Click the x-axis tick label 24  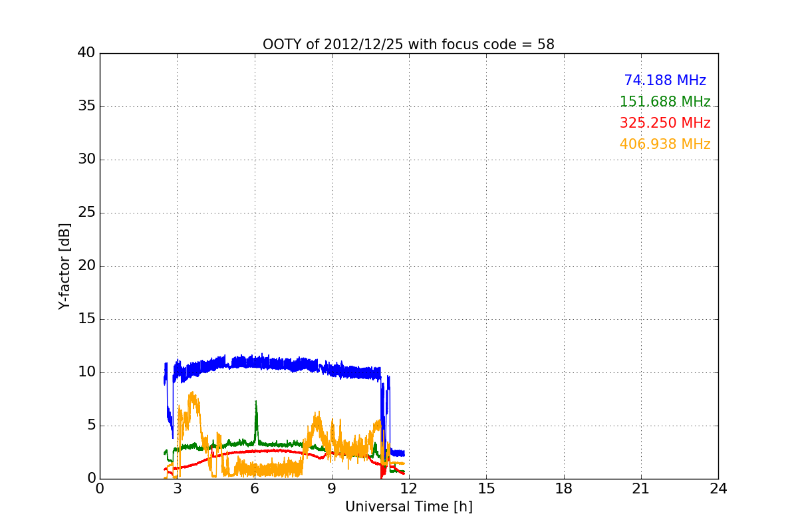tap(718, 489)
